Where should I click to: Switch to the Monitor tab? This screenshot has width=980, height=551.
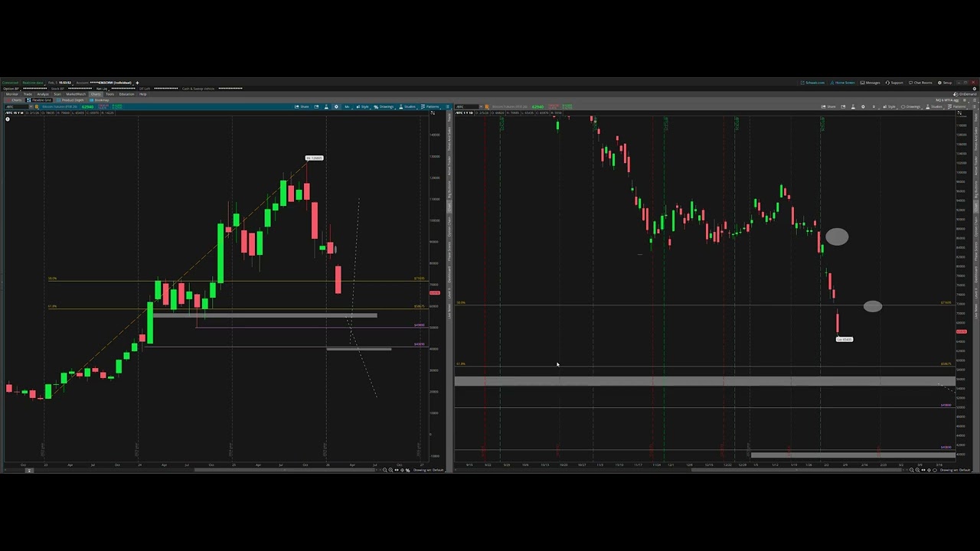point(11,94)
